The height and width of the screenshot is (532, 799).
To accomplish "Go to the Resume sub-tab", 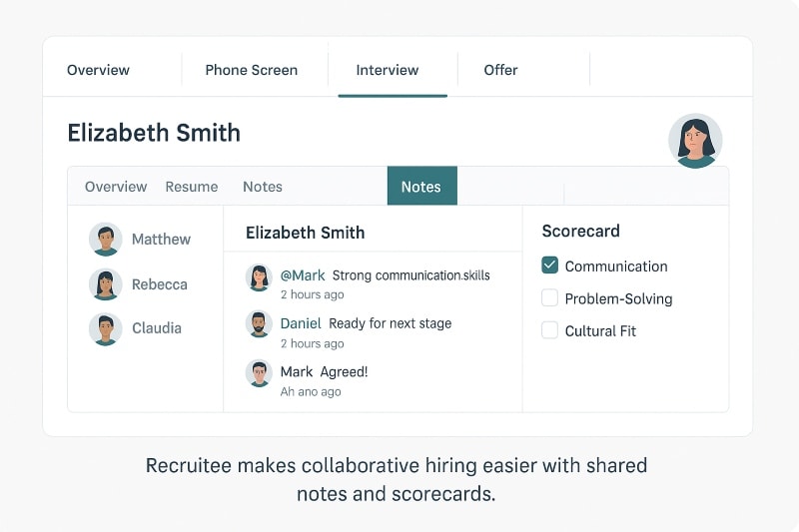I will click(192, 187).
